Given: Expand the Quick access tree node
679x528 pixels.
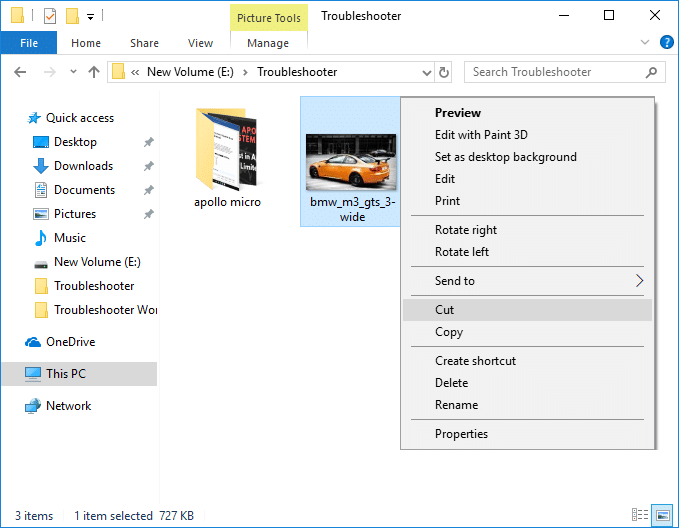Looking at the screenshot, I should coord(13,118).
